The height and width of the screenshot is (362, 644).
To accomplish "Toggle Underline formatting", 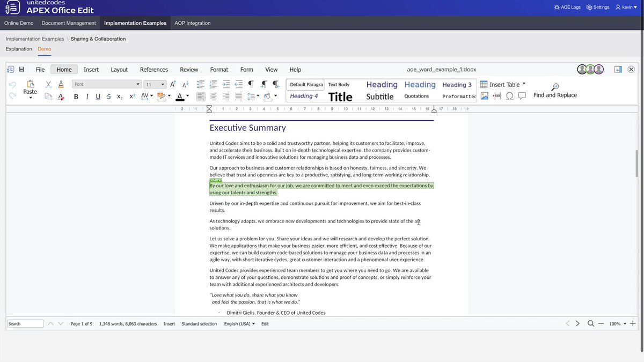I will [98, 97].
